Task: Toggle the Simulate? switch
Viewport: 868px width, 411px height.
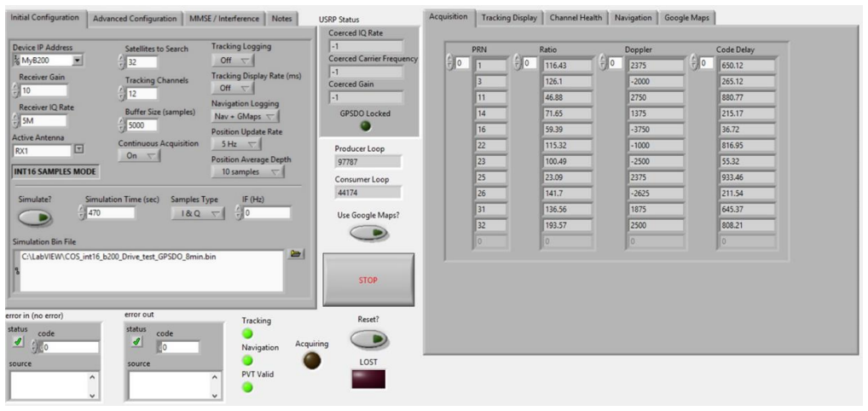Action: point(35,217)
